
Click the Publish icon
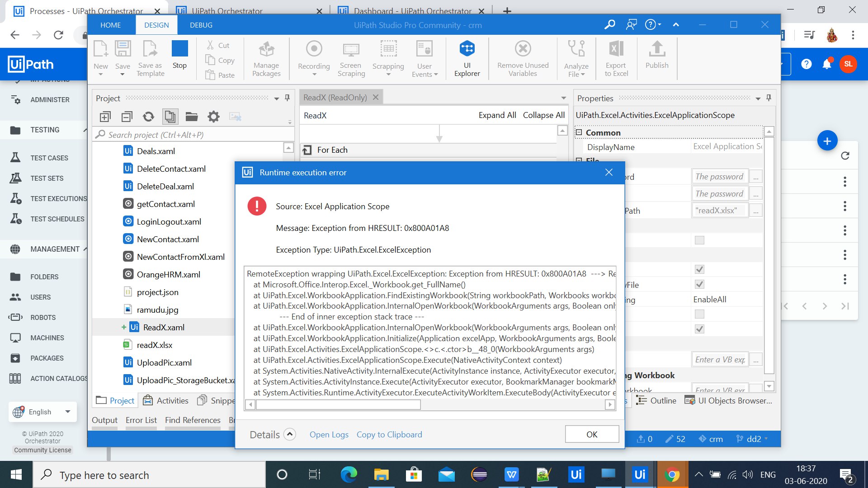[657, 54]
